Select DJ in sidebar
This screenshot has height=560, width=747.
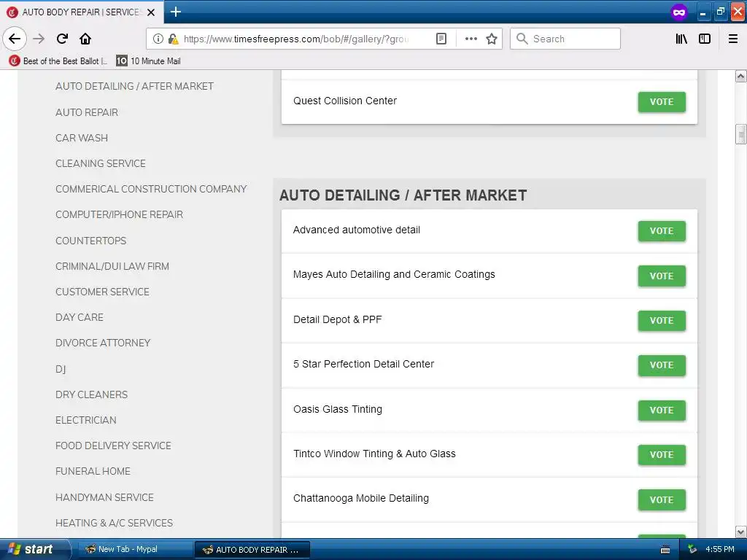click(61, 369)
